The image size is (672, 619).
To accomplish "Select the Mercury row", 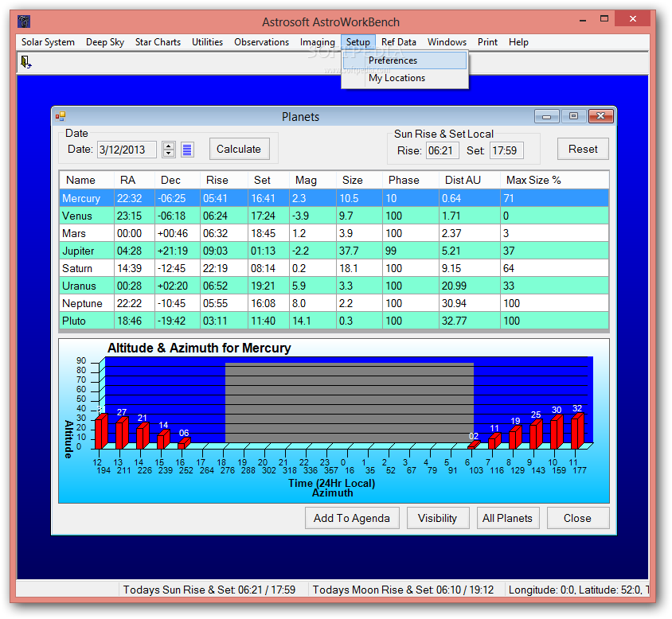I will coord(334,198).
